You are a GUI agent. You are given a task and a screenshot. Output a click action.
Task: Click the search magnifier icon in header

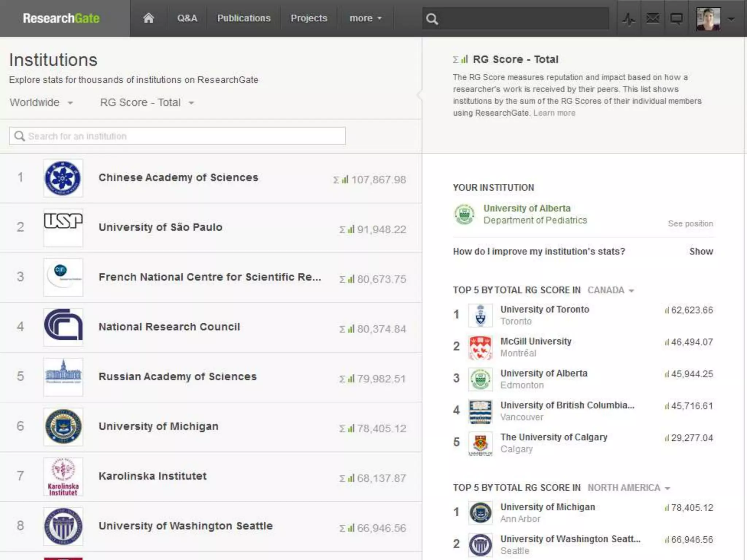(432, 19)
